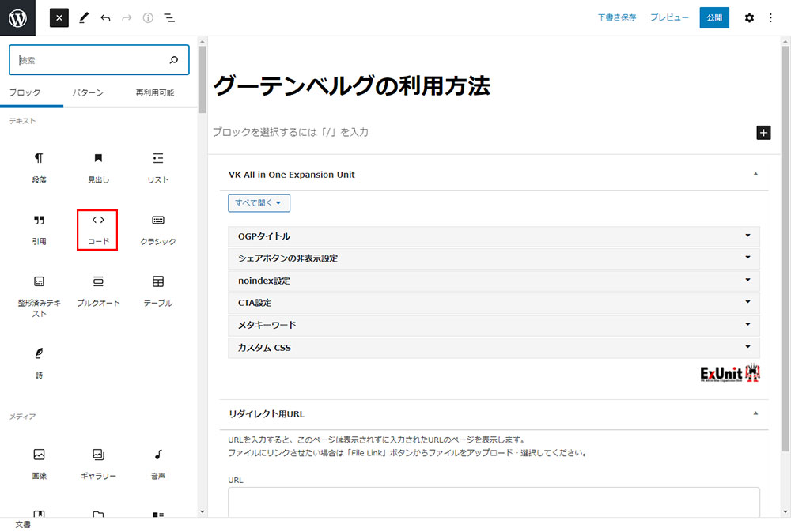The width and height of the screenshot is (791, 532).
Task: Focus the block search field
Action: coord(91,60)
